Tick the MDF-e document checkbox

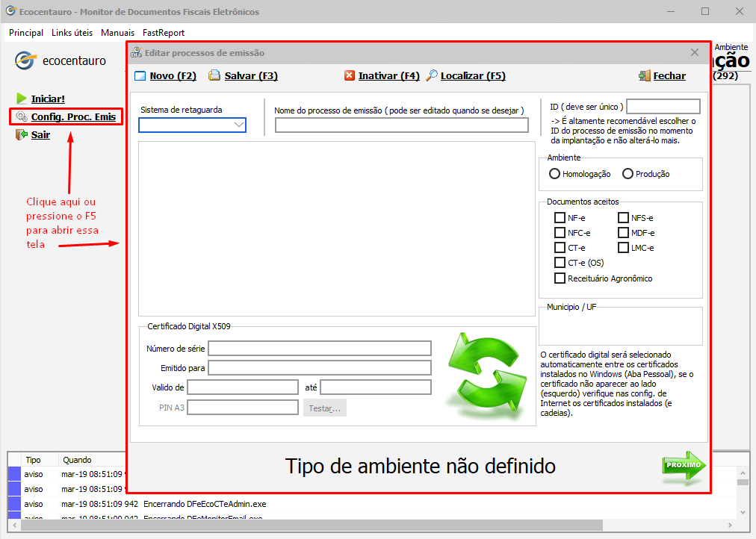click(624, 233)
